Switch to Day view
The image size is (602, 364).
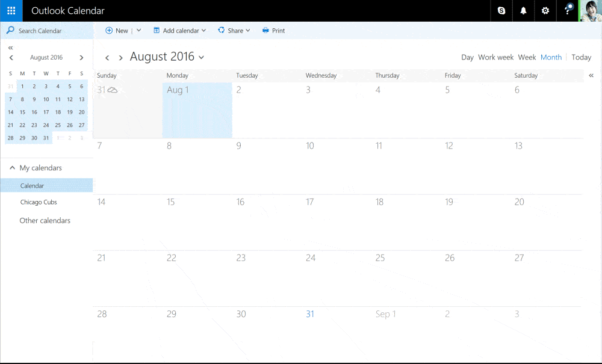pyautogui.click(x=467, y=57)
